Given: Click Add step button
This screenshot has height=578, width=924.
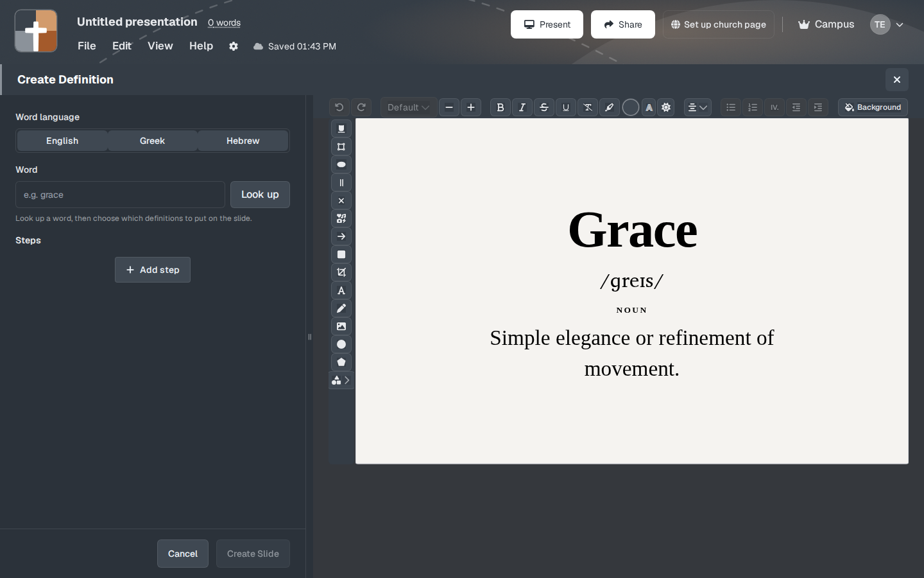Looking at the screenshot, I should point(153,270).
